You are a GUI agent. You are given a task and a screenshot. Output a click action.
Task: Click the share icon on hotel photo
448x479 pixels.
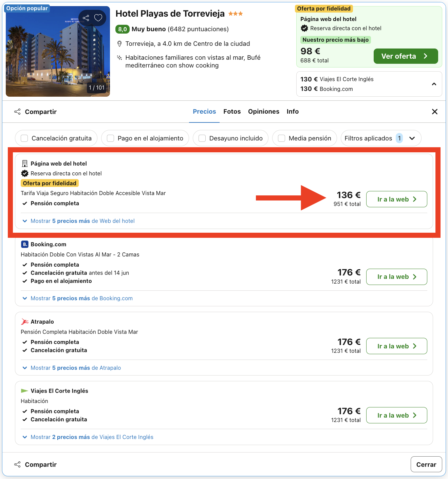[x=86, y=18]
